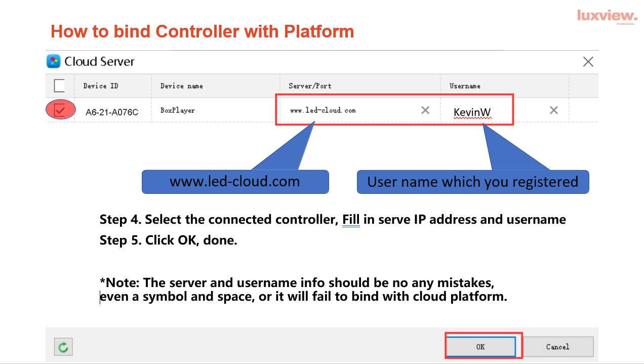Viewport: 644px width, 364px height.
Task: Click the Username column header
Action: (465, 86)
